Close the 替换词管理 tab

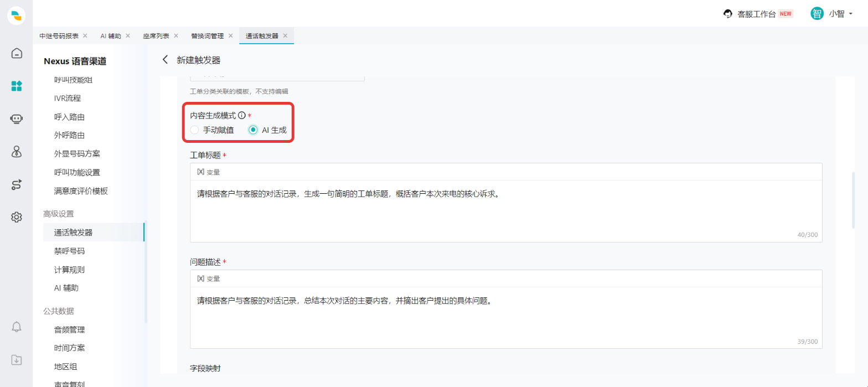[230, 35]
